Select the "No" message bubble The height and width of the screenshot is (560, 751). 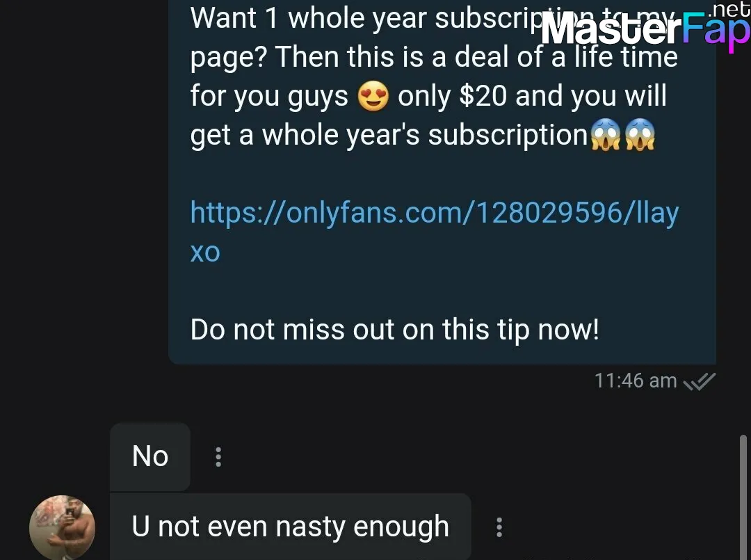(x=150, y=456)
